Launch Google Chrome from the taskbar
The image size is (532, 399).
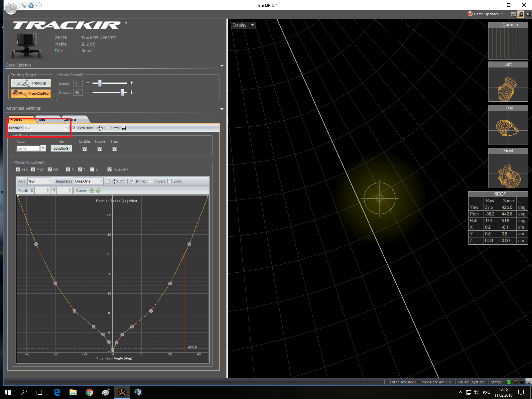89,392
